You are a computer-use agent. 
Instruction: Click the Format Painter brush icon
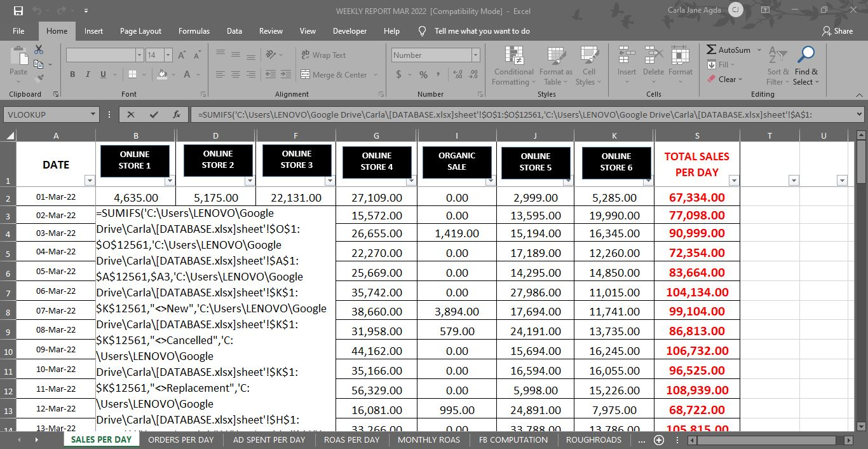tap(39, 78)
